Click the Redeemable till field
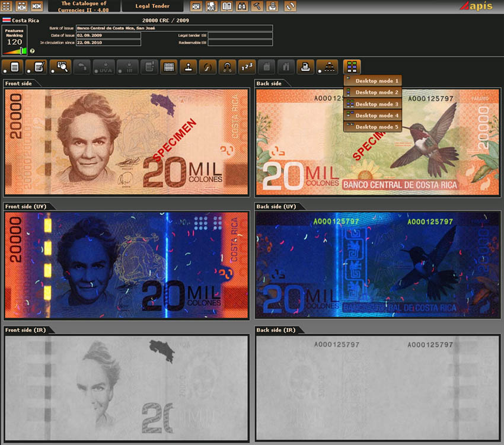This screenshot has width=504, height=445. point(240,43)
